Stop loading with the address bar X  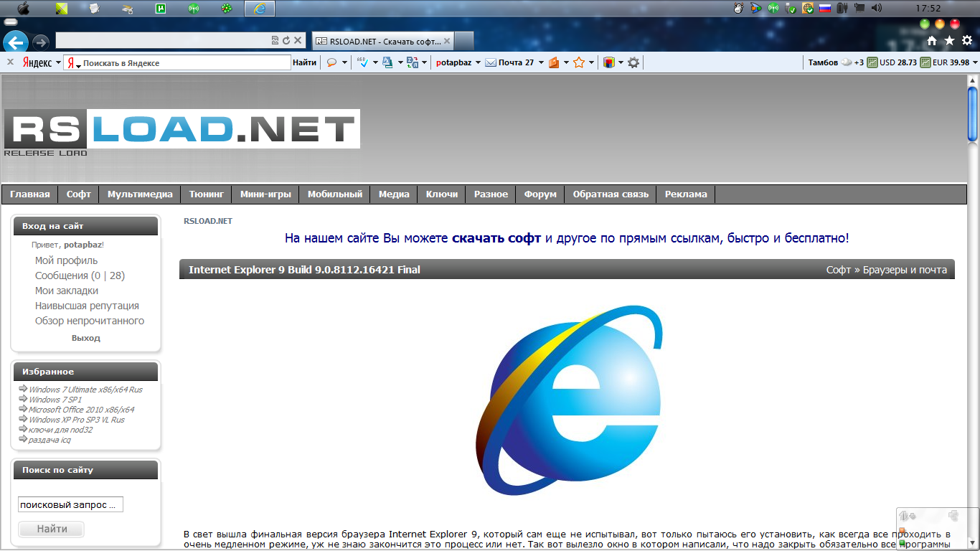pos(298,41)
